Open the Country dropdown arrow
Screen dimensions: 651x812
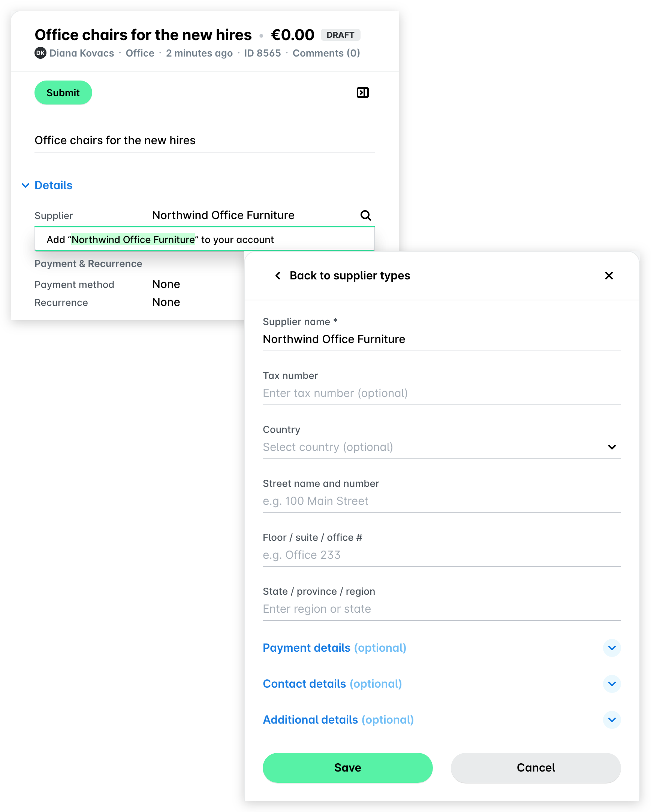pos(611,447)
